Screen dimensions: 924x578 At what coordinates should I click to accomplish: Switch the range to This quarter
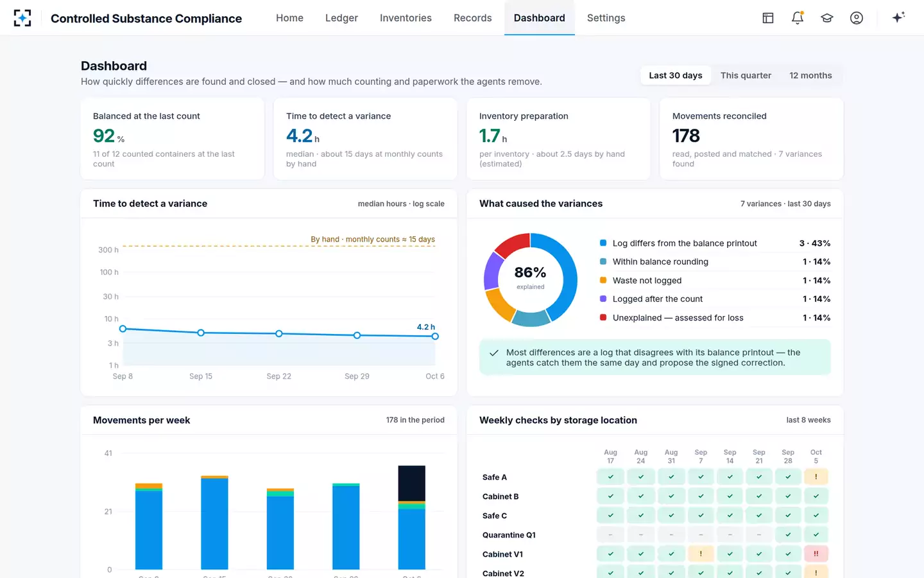pos(746,75)
